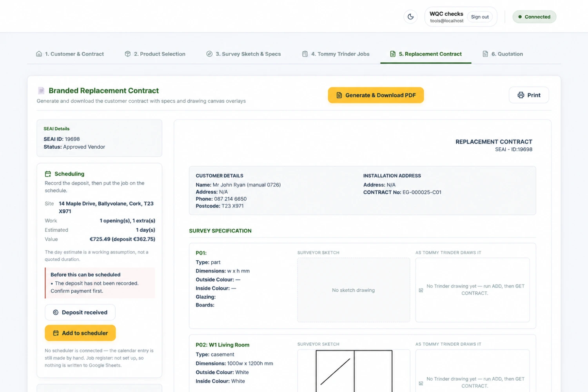Click the WQC checks account name
Screen dimensions: 588x392
[446, 14]
